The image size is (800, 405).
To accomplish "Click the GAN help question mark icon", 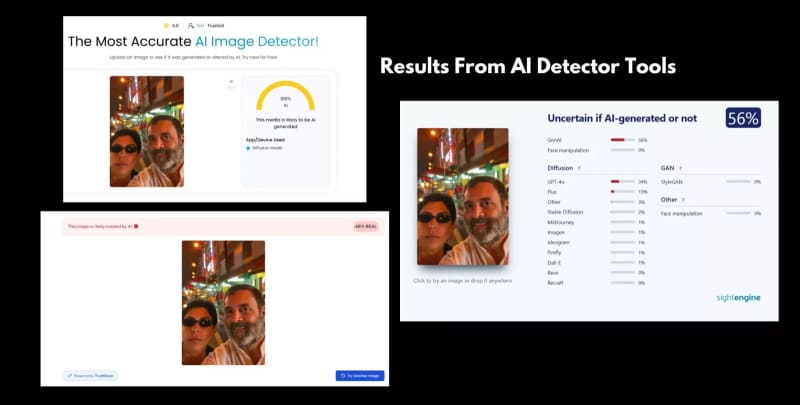I will 680,168.
